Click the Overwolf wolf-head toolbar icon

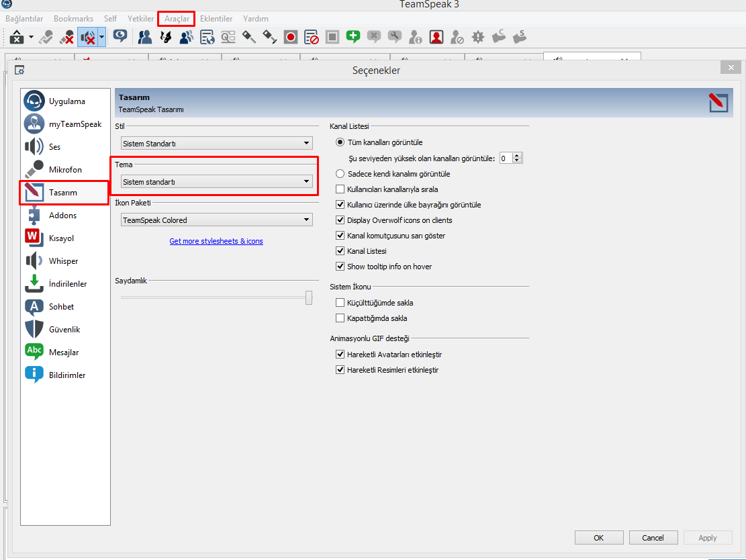[x=166, y=37]
